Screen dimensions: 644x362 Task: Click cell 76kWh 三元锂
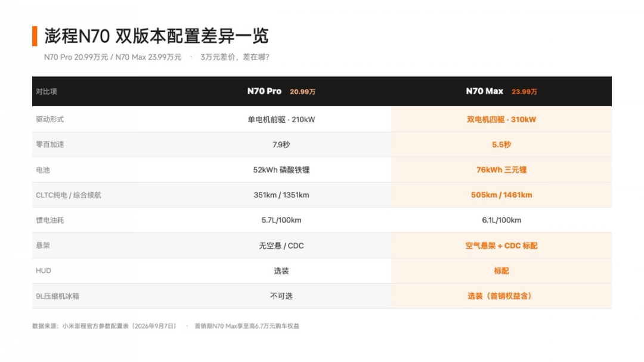pos(501,170)
